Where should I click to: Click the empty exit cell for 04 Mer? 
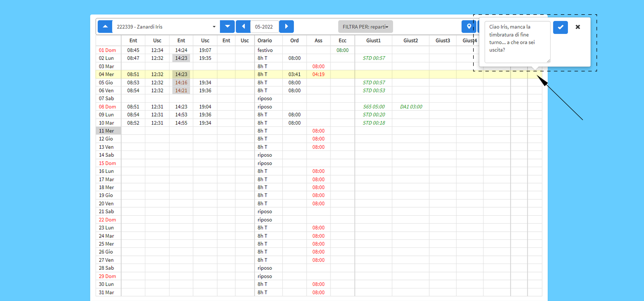tap(205, 75)
